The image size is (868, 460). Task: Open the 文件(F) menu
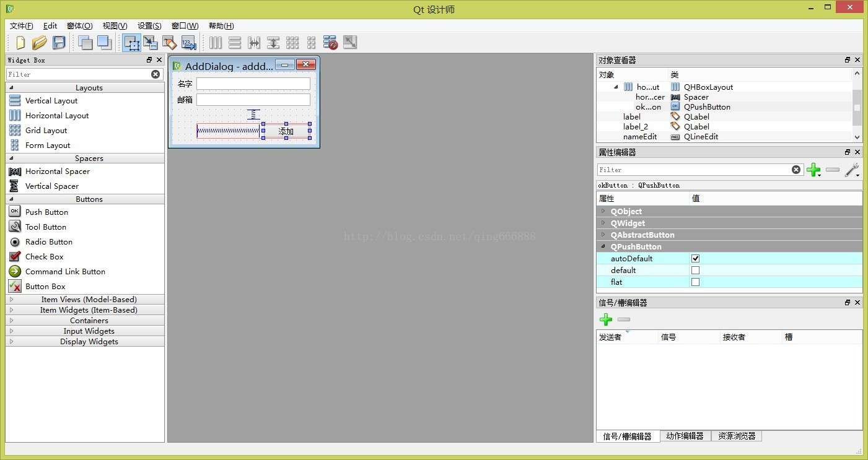(22, 26)
